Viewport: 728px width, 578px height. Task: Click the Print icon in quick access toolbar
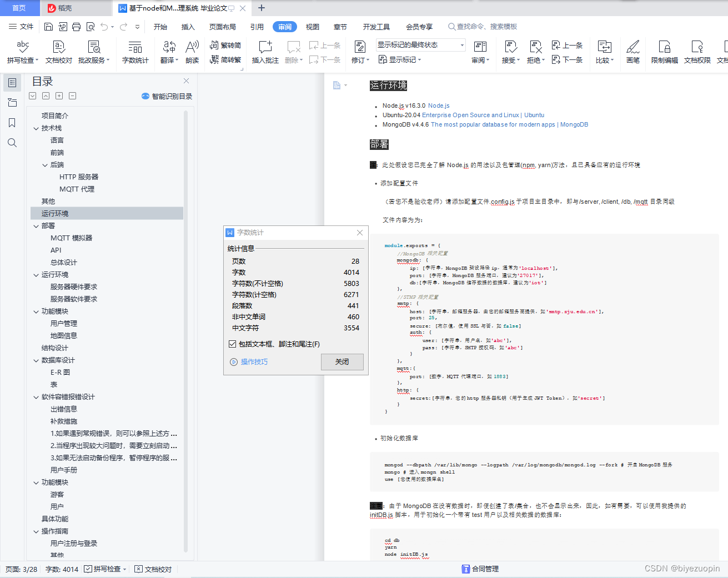point(76,27)
